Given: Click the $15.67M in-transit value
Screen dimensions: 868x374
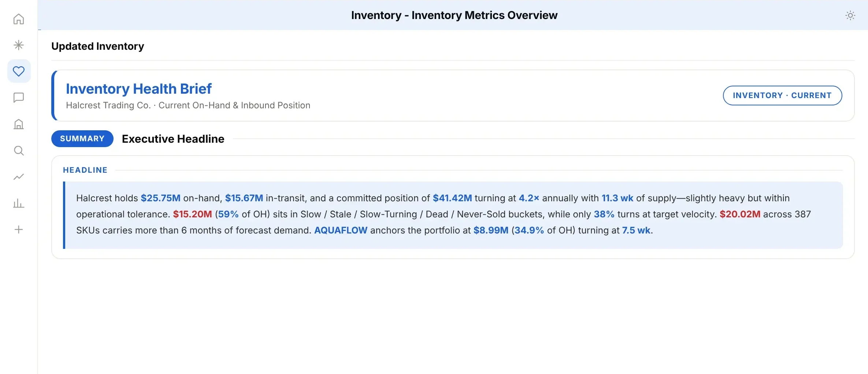Looking at the screenshot, I should pyautogui.click(x=244, y=198).
